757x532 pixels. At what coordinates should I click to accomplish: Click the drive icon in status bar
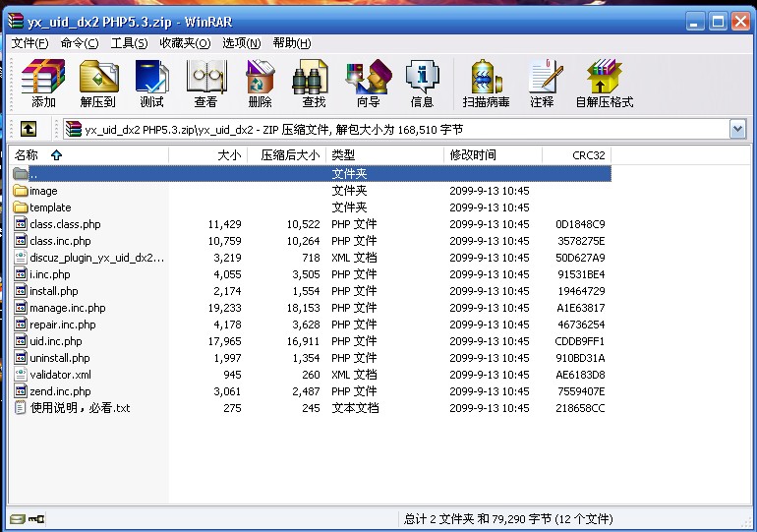18,519
